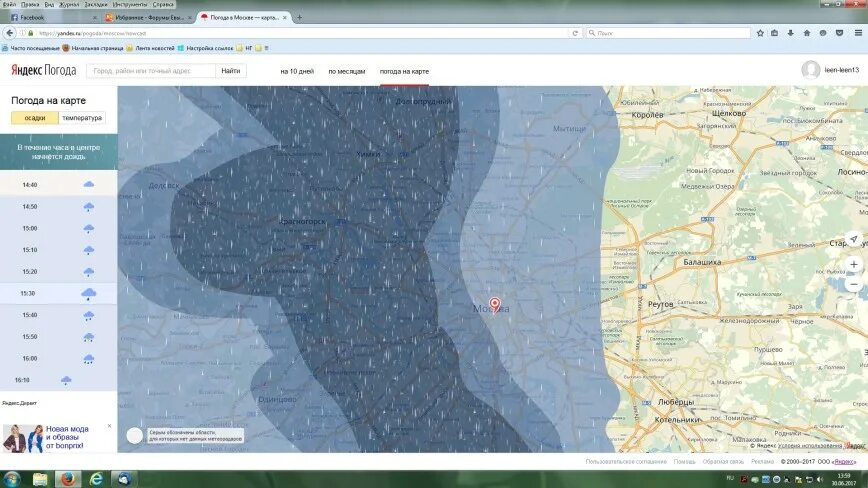Image resolution: width=868 pixels, height=488 pixels.
Task: Open the Обратная связь footer link
Action: (x=723, y=461)
